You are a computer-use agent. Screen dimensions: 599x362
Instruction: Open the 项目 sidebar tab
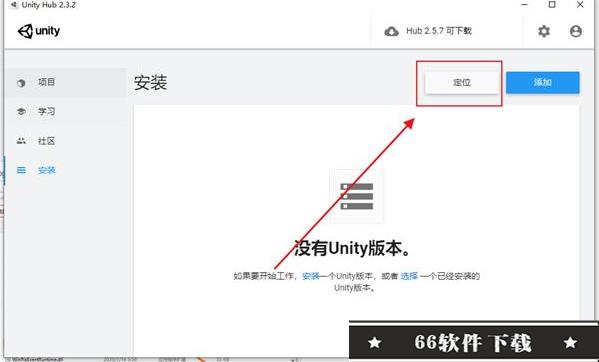click(x=66, y=82)
